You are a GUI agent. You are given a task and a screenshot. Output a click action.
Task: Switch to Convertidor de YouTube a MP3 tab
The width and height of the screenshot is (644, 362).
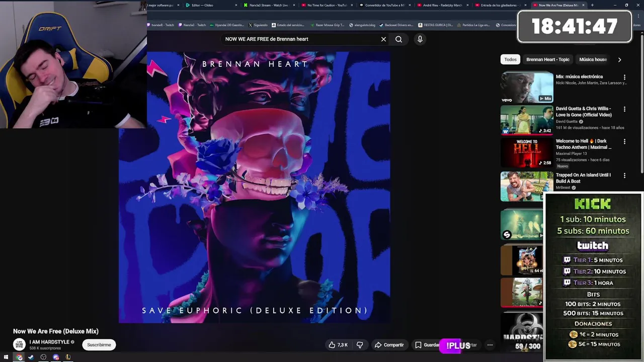pos(385,5)
